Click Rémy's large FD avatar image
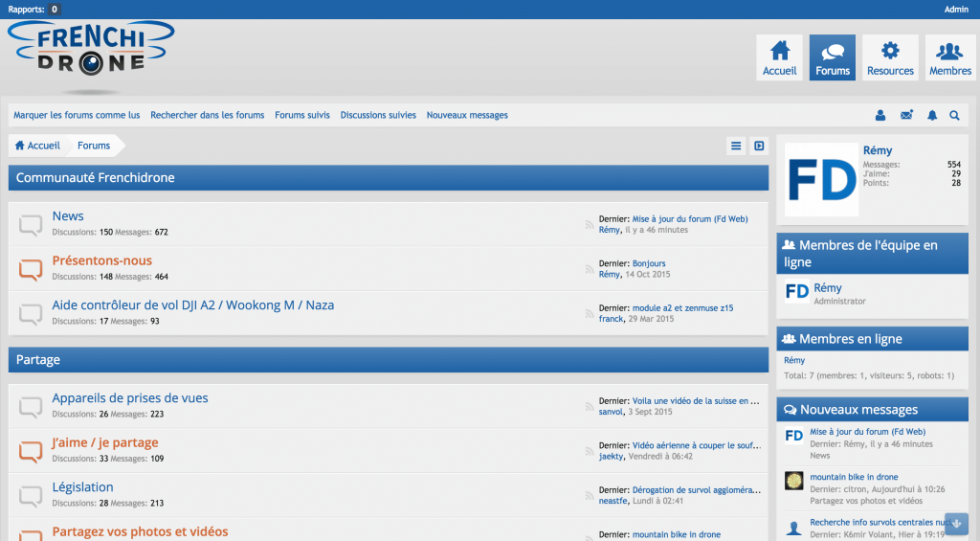 821,180
